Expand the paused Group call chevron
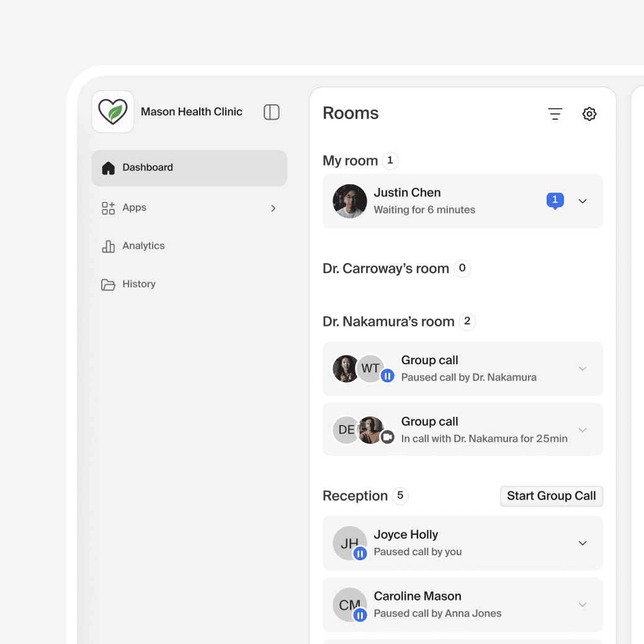The width and height of the screenshot is (644, 644). [583, 369]
